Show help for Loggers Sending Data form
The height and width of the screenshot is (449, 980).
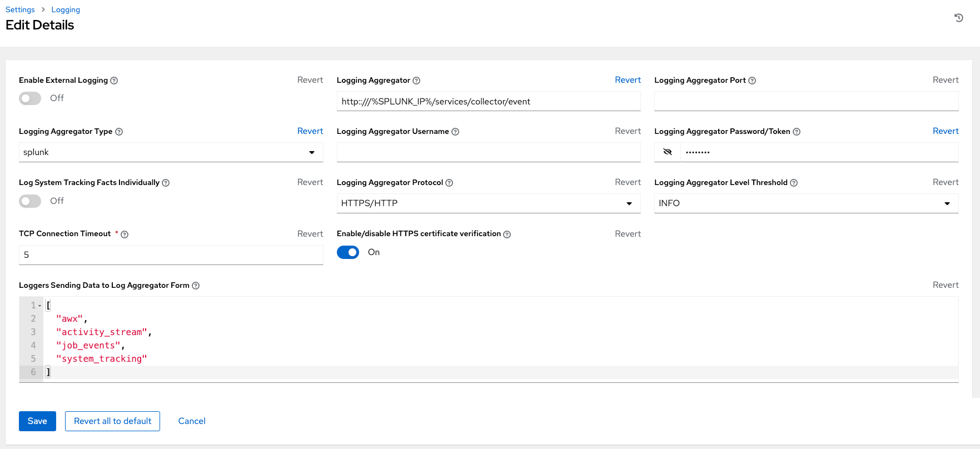pos(196,286)
